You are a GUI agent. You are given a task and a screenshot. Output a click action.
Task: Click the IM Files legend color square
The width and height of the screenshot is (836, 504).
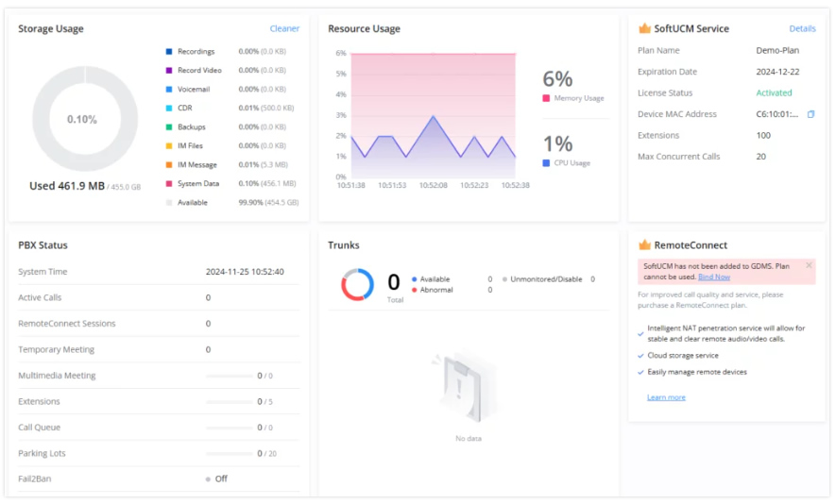pos(169,146)
